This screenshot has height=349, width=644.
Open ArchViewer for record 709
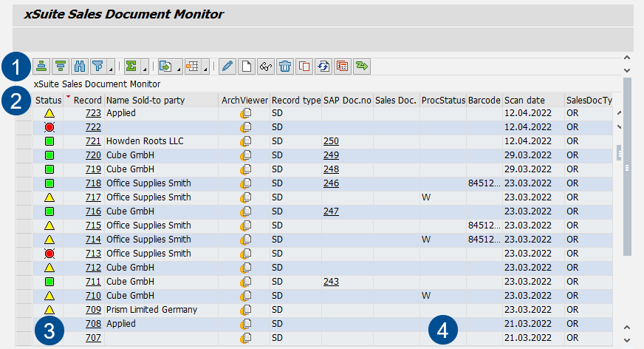pyautogui.click(x=246, y=310)
